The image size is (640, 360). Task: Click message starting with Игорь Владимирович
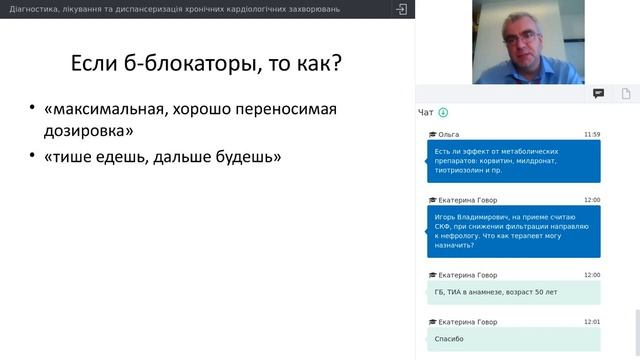tap(514, 231)
